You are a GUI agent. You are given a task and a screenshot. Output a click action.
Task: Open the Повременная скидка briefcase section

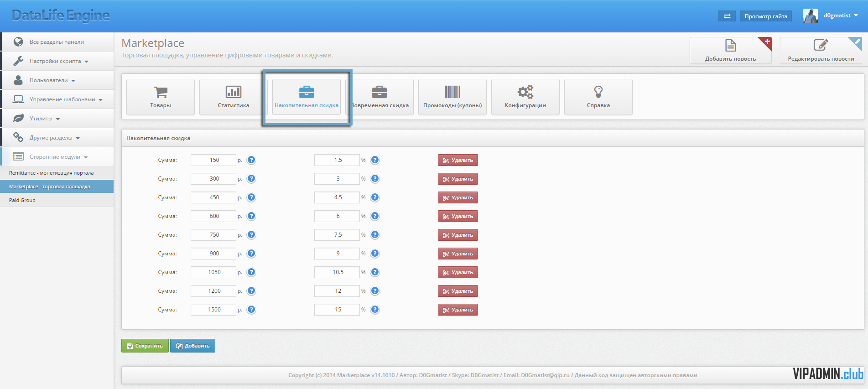379,97
